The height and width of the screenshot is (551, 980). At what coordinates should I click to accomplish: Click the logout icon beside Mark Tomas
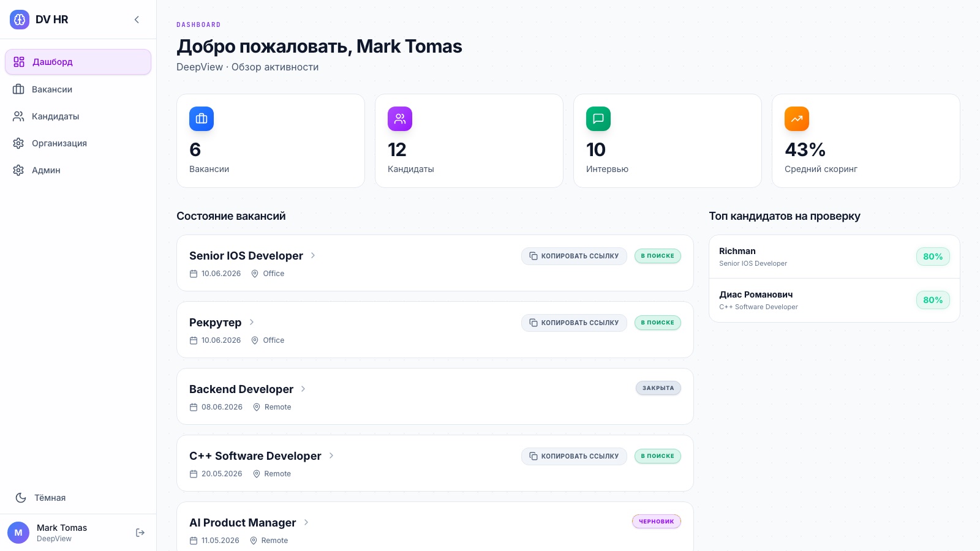point(140,533)
